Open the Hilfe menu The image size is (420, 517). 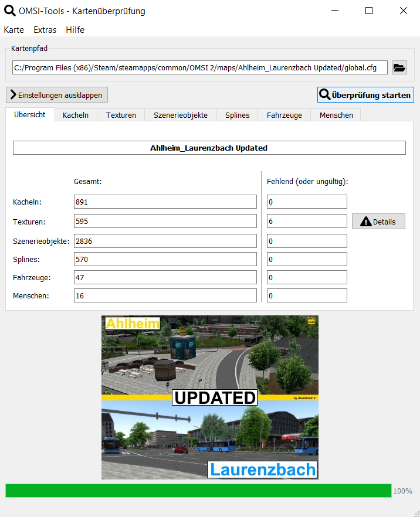(x=75, y=30)
